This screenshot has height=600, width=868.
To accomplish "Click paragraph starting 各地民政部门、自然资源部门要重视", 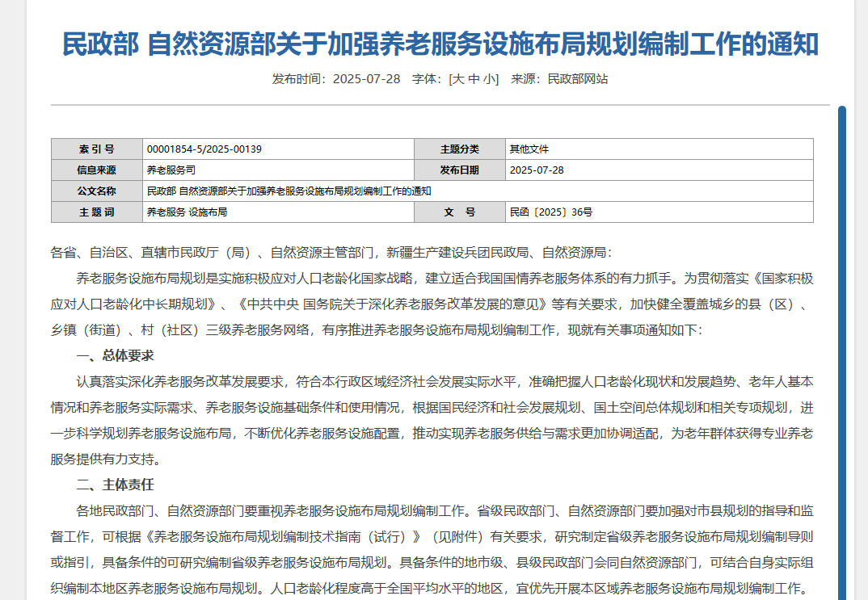I will click(x=432, y=549).
